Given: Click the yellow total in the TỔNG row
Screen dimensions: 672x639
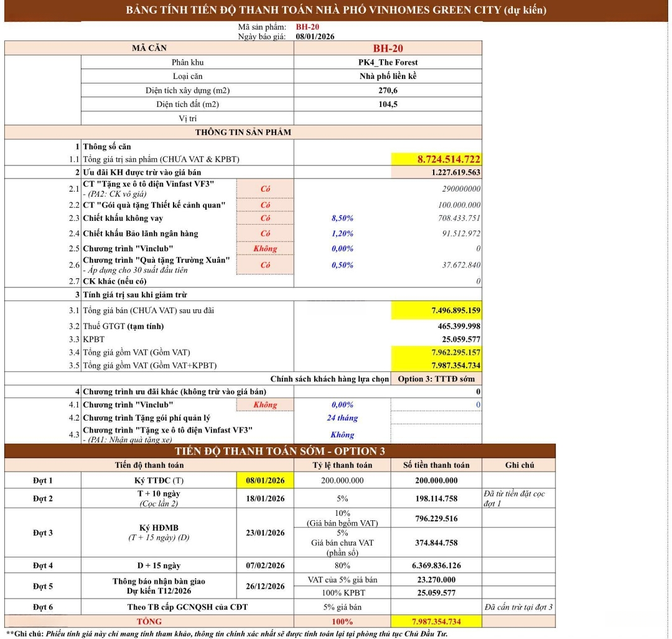Looking at the screenshot, I should coord(436,622).
